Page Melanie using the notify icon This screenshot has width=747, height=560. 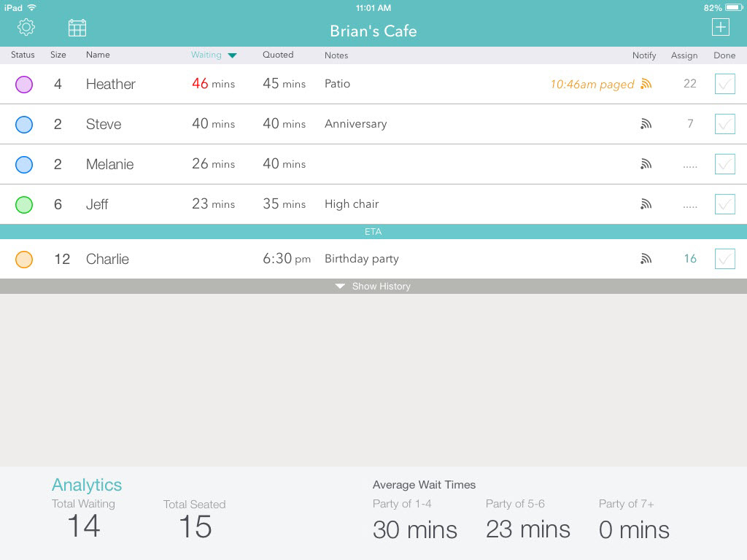tap(646, 164)
